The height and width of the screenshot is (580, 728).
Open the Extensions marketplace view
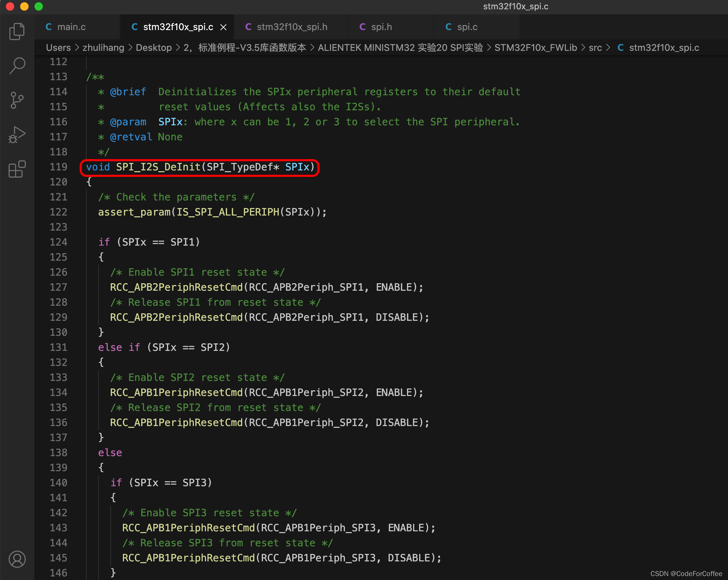(x=17, y=169)
